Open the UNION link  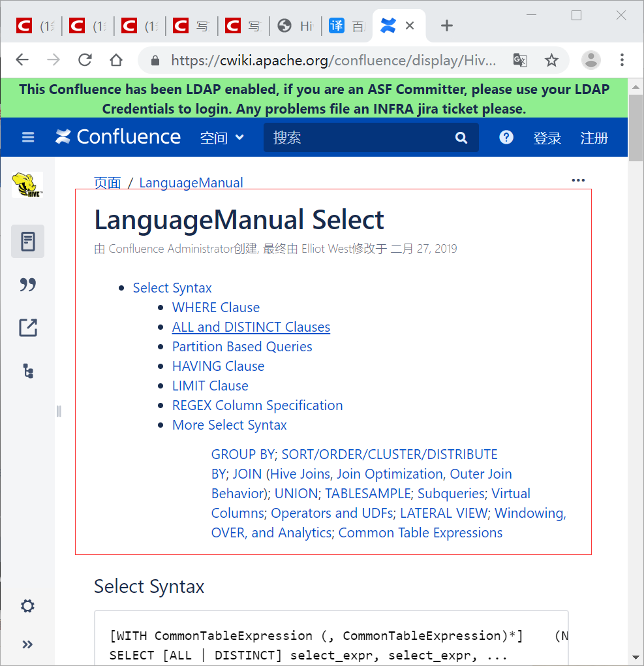coord(296,493)
